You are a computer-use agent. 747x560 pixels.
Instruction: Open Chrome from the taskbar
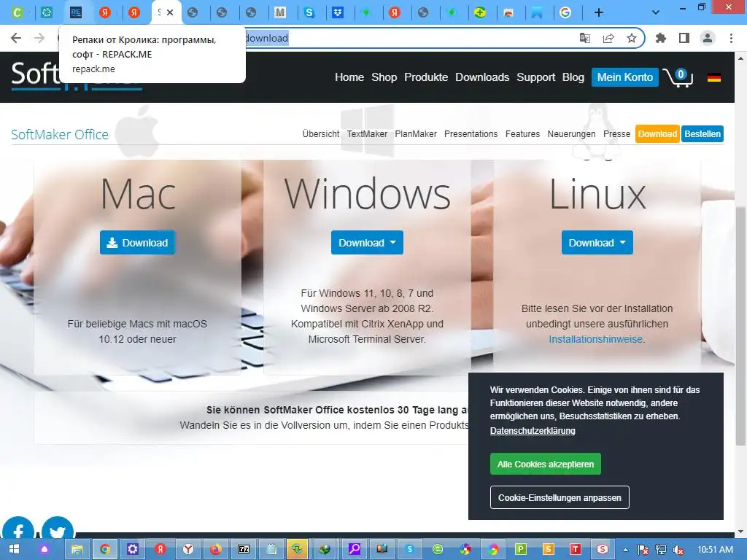105,550
